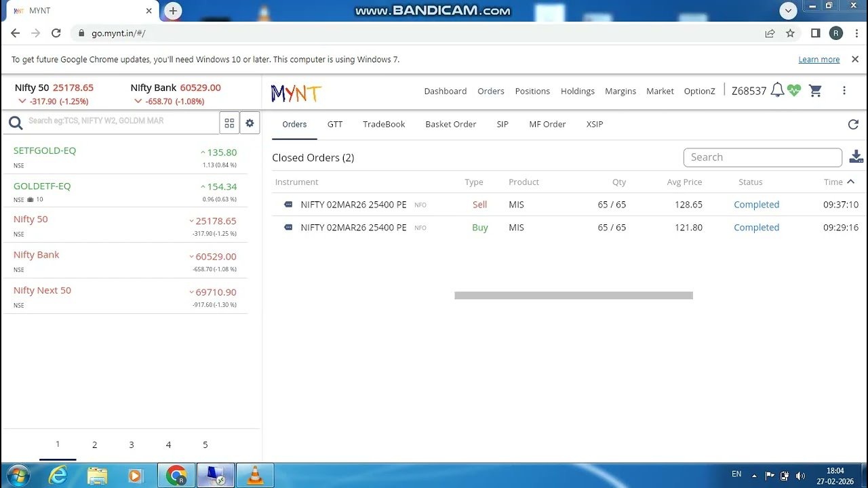The height and width of the screenshot is (488, 868).
Task: Click the bookmark star in the address bar
Action: [x=791, y=33]
